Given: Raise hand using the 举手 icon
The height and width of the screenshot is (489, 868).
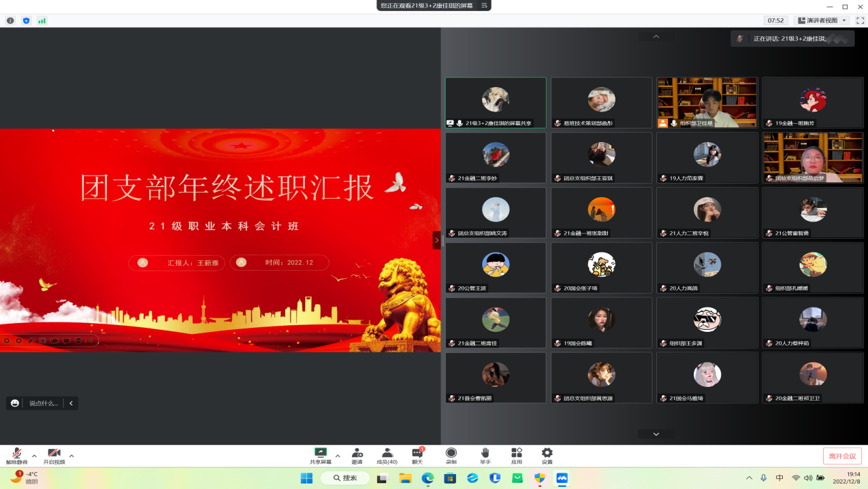Looking at the screenshot, I should click(x=485, y=453).
